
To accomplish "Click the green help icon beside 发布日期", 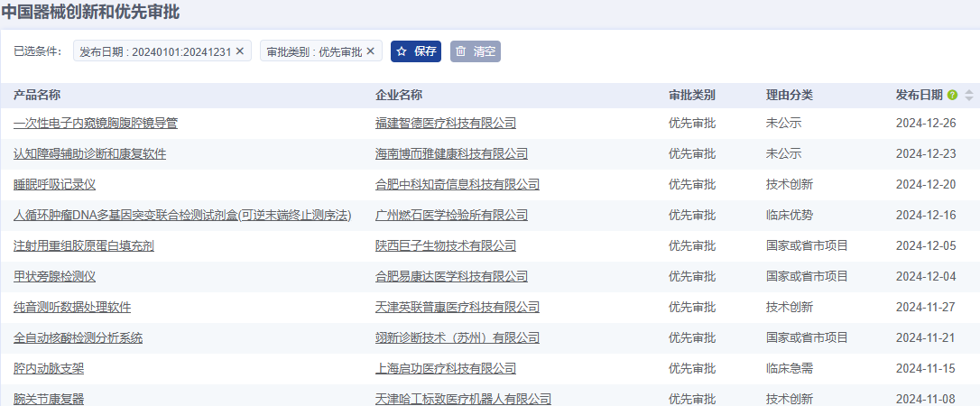I will pyautogui.click(x=953, y=96).
